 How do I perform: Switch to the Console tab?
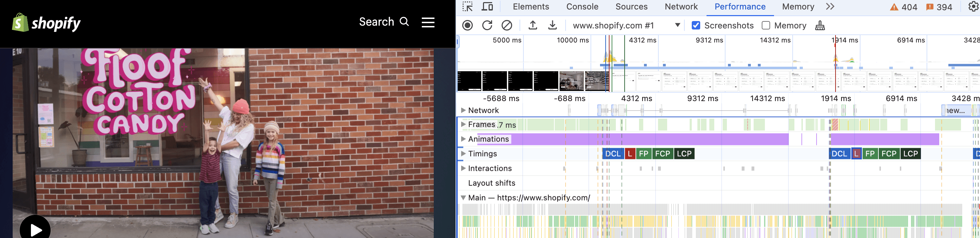pyautogui.click(x=582, y=6)
